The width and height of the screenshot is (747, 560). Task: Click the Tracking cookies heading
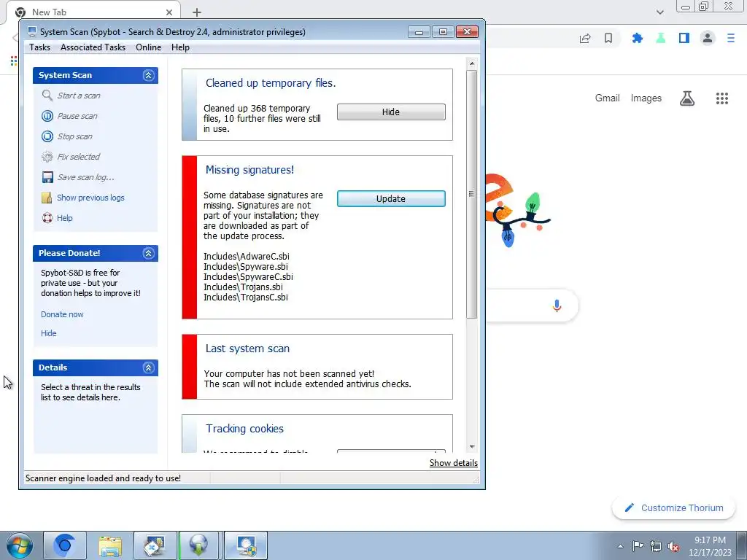[244, 429]
